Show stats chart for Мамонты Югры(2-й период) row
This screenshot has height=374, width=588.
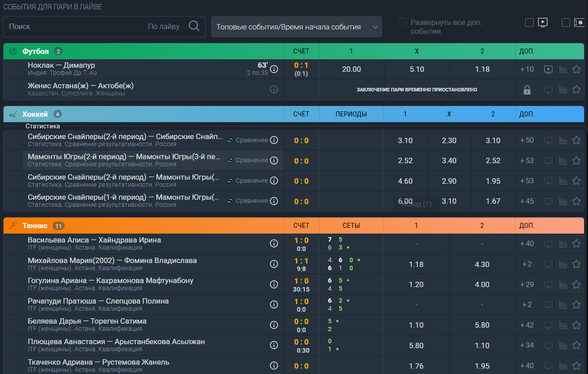point(563,160)
